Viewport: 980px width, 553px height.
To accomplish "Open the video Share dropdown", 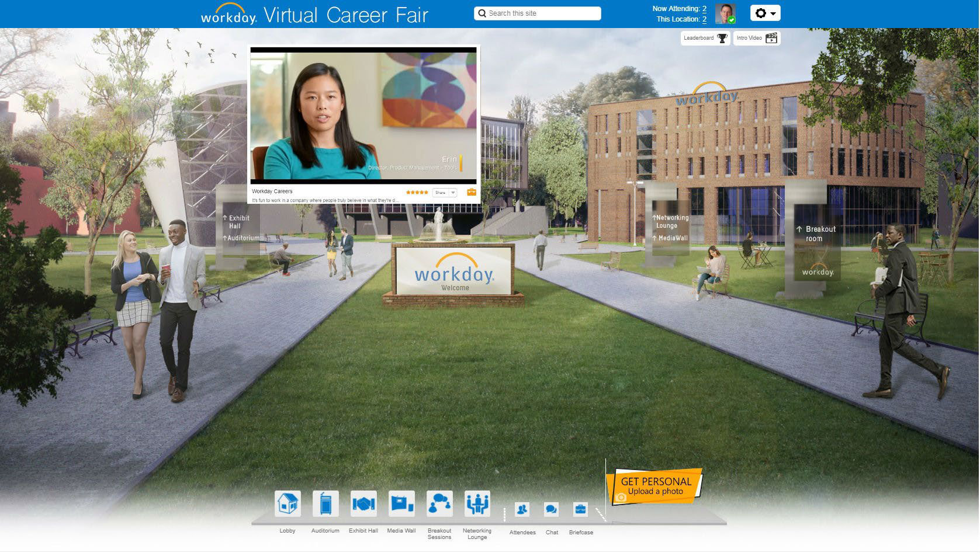I will click(x=445, y=192).
